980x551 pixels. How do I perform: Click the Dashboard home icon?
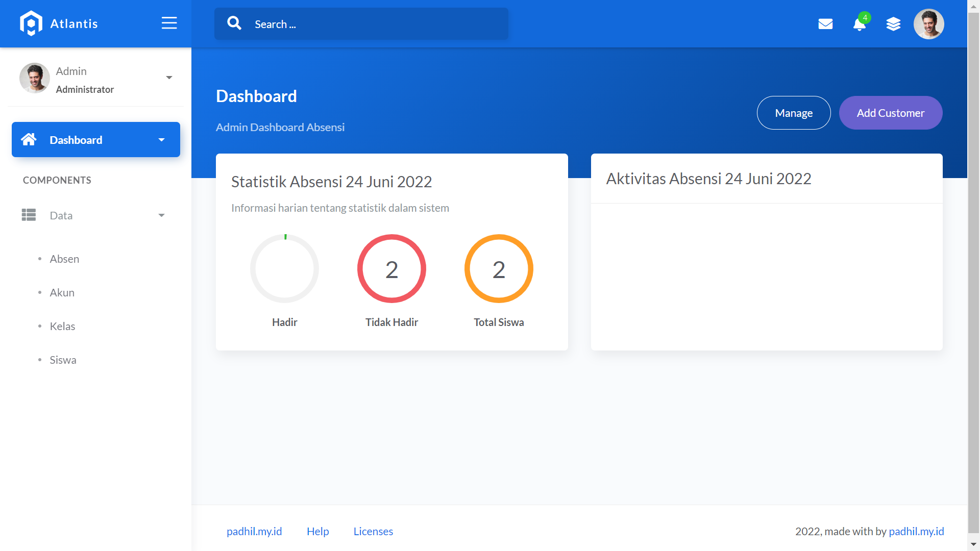pos(29,139)
